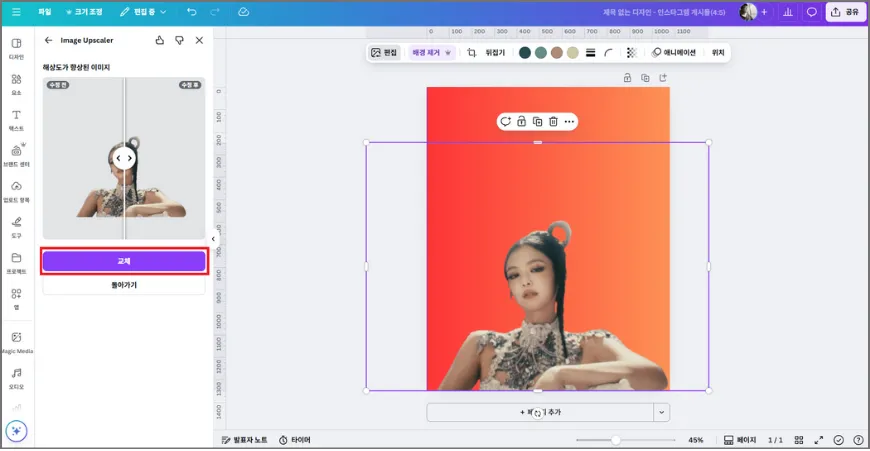Click the corner rounding icon
The height and width of the screenshot is (451, 870).
click(608, 53)
